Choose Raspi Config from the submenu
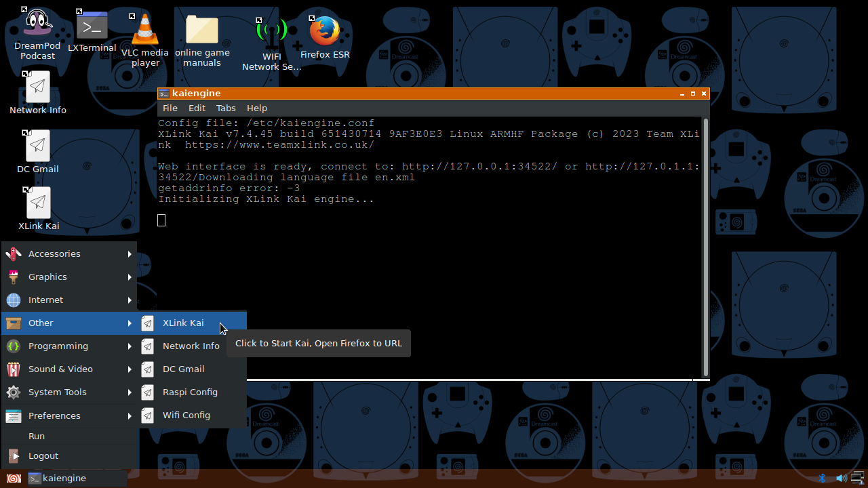Screen dimensions: 868x488 pyautogui.click(x=193, y=392)
